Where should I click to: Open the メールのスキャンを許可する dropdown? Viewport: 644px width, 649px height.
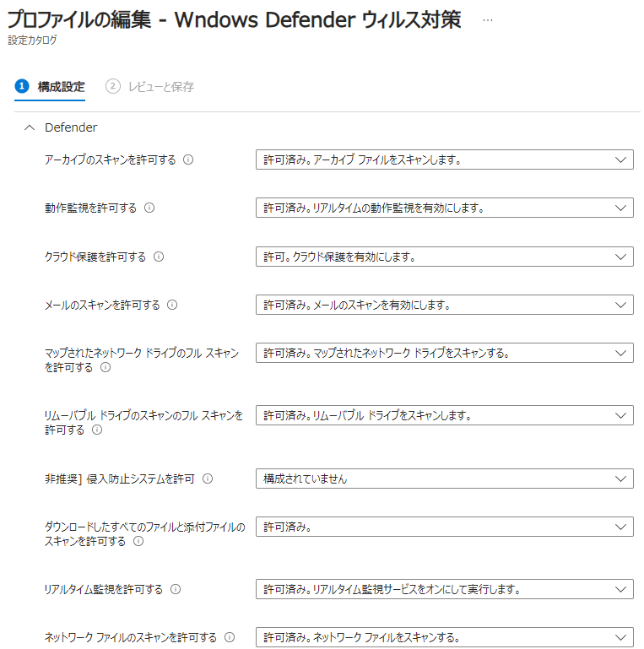point(444,305)
